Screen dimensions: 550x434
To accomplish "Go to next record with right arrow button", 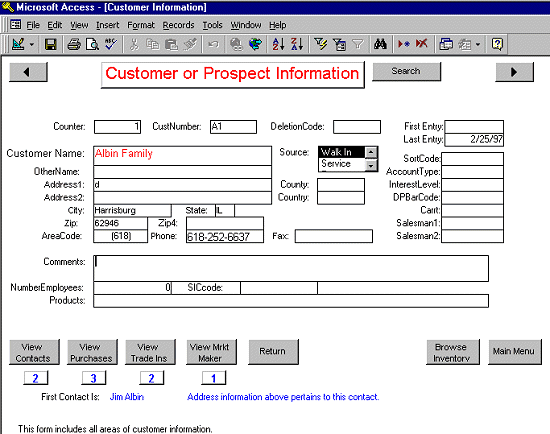I will click(x=515, y=72).
